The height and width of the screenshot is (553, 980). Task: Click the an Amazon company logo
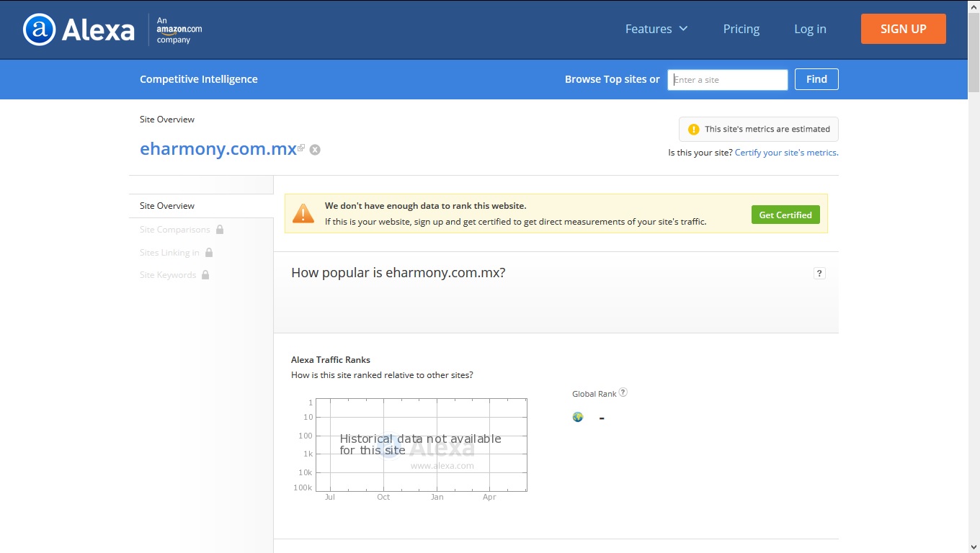(x=179, y=30)
